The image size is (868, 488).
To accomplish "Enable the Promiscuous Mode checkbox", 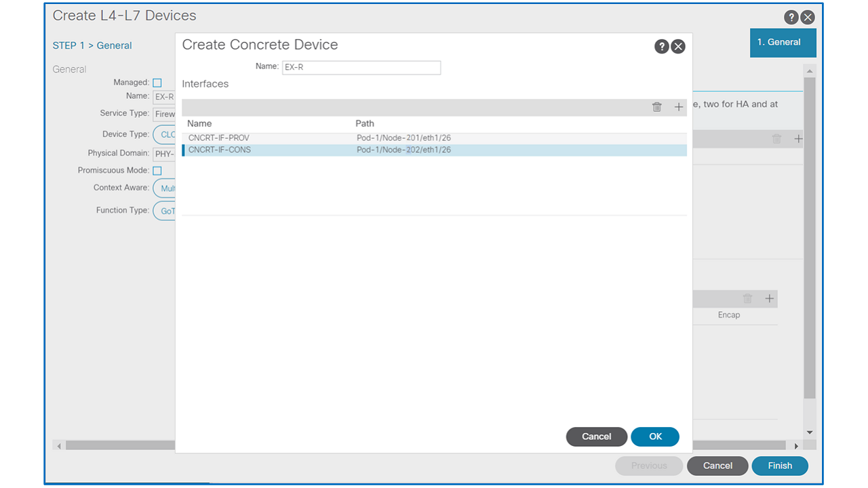I will point(157,171).
